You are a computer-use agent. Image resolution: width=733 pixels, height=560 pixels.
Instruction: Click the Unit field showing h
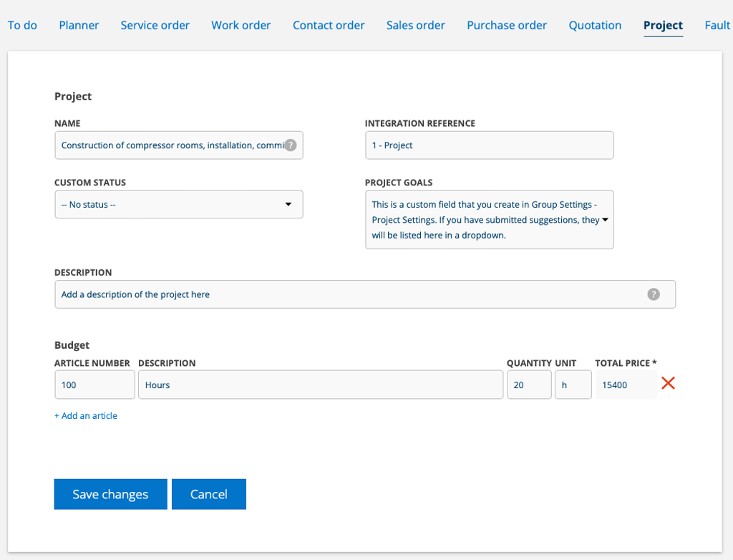pos(573,385)
